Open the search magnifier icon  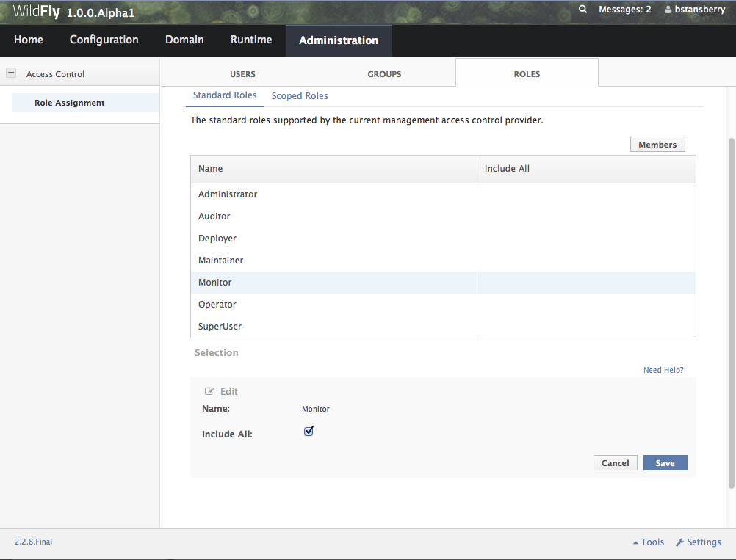[x=582, y=9]
